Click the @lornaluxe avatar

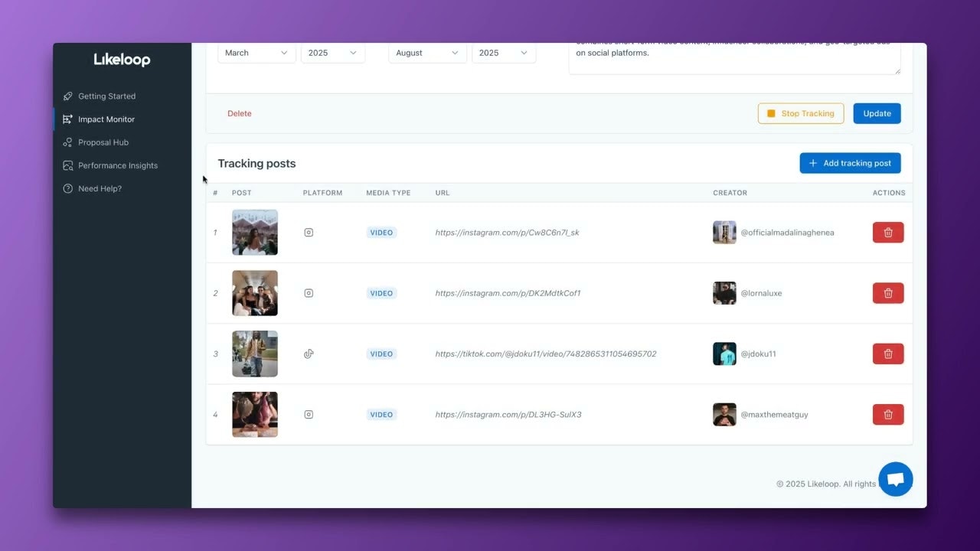(x=724, y=293)
